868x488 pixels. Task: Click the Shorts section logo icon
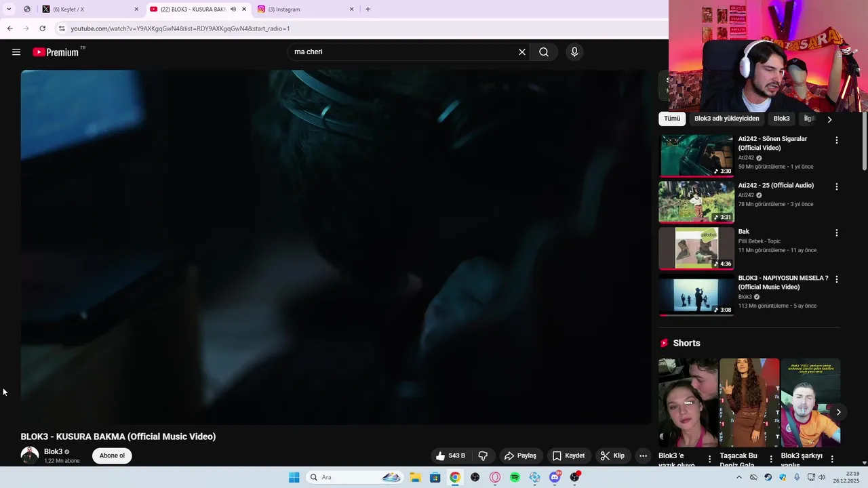click(664, 343)
